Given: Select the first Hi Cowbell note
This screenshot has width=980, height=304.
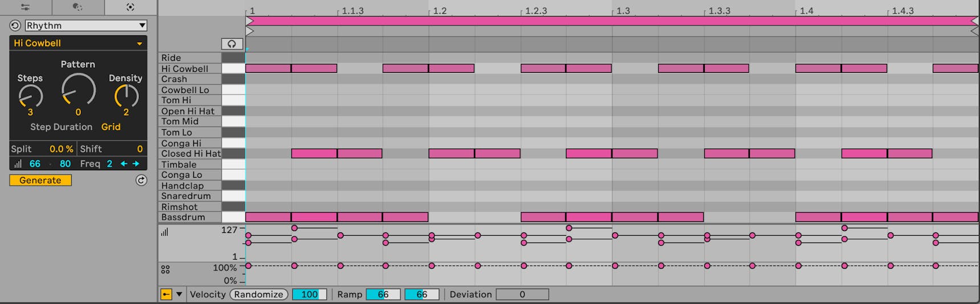Looking at the screenshot, I should click(x=268, y=68).
